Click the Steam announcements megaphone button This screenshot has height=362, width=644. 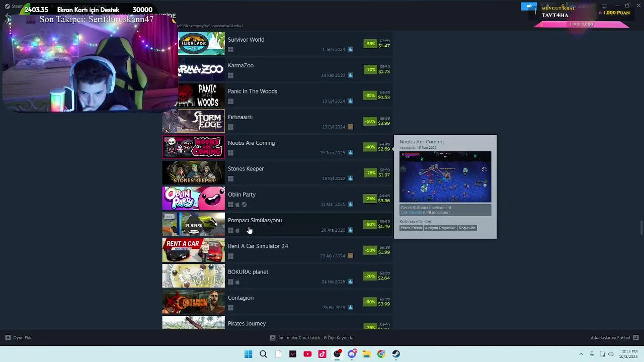pyautogui.click(x=529, y=6)
